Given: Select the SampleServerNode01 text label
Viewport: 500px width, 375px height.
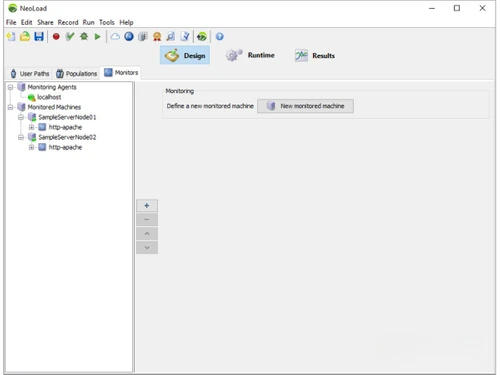Looking at the screenshot, I should pos(67,117).
